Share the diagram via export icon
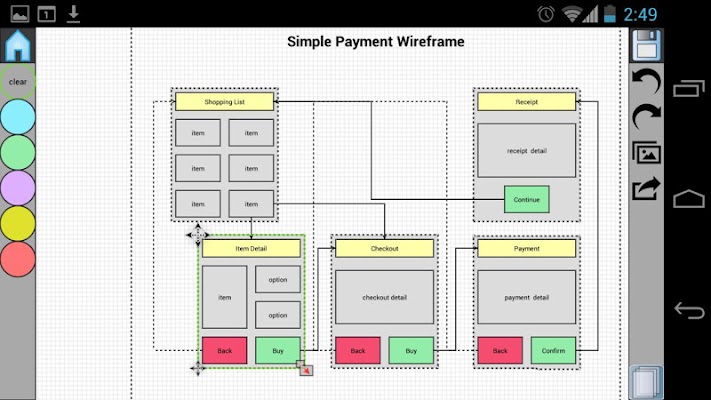711x400 pixels. [646, 188]
